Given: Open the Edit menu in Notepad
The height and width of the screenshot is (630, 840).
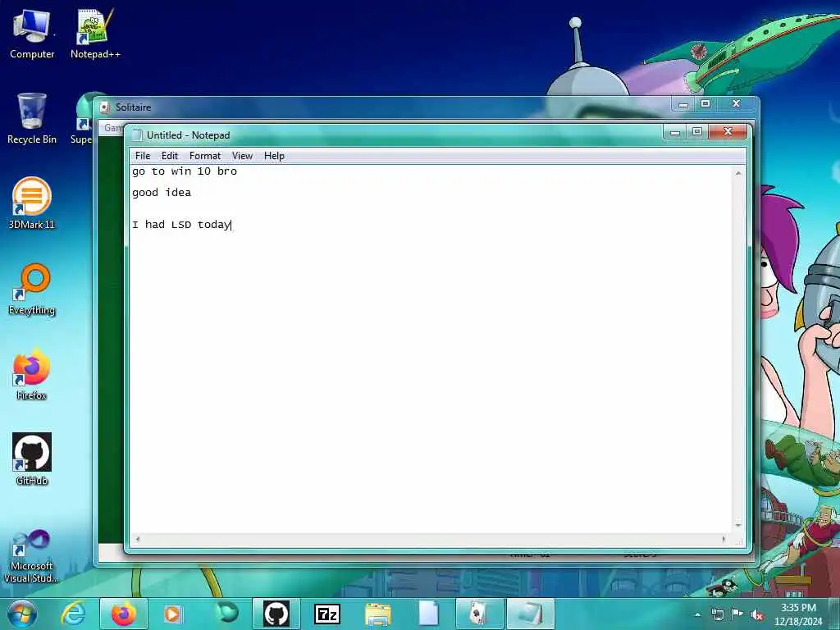Looking at the screenshot, I should point(169,156).
